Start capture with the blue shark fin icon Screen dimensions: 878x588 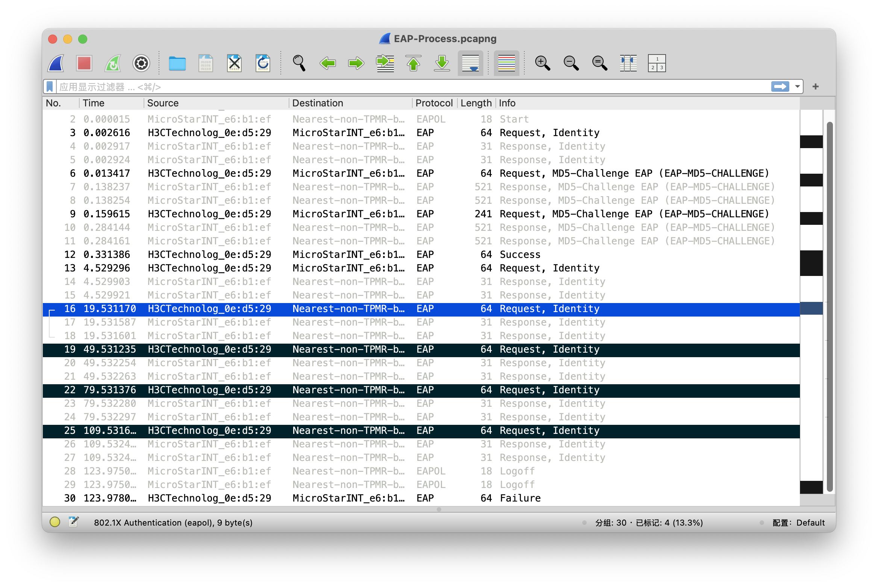pyautogui.click(x=56, y=63)
